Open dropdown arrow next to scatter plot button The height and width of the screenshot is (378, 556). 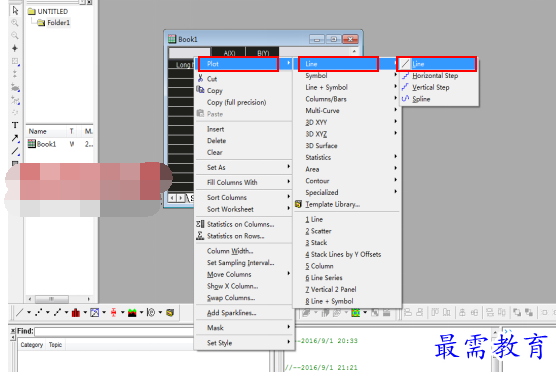coord(48,312)
